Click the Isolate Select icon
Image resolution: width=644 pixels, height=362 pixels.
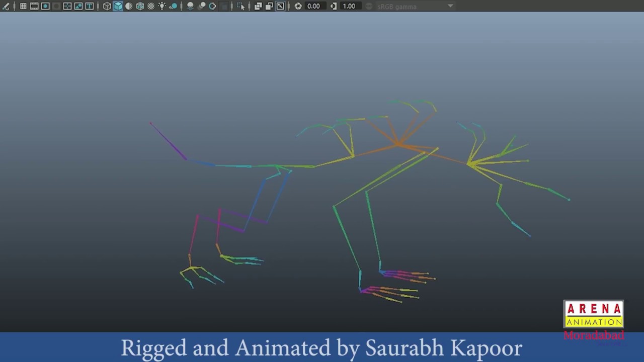241,6
